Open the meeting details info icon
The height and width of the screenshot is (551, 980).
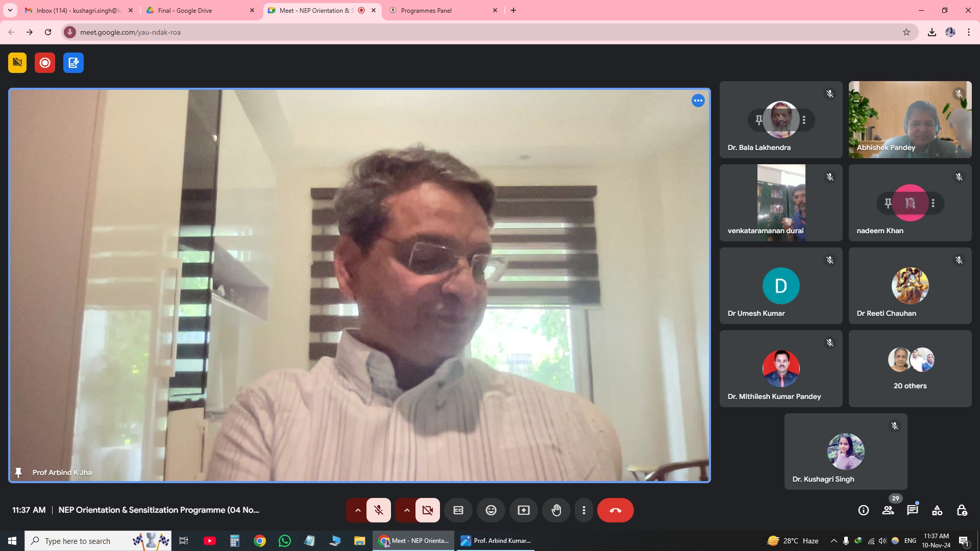864,510
